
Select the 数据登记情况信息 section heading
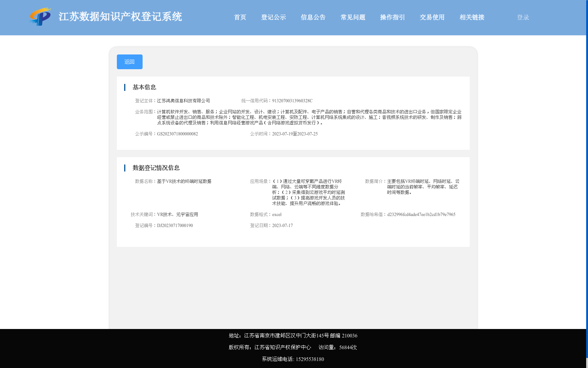pos(156,168)
